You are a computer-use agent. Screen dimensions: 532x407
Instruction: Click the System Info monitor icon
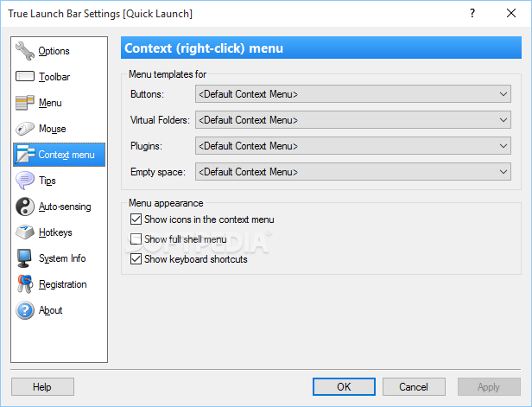(x=25, y=258)
